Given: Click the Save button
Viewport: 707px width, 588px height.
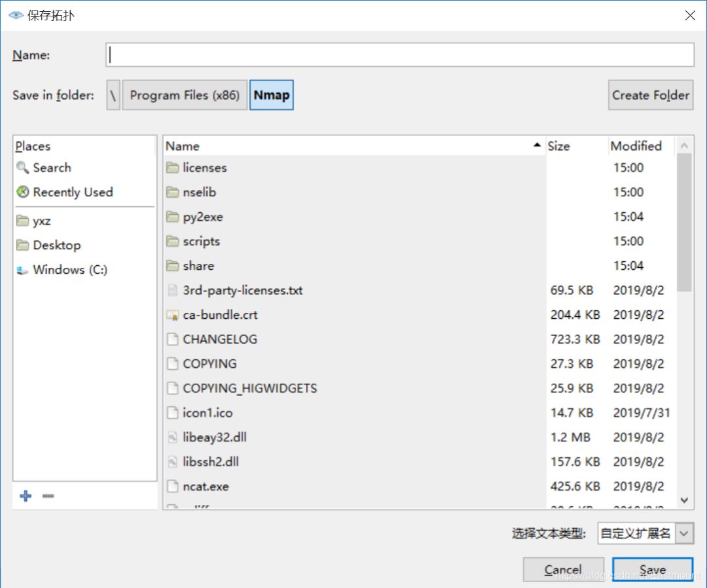Looking at the screenshot, I should click(x=652, y=569).
